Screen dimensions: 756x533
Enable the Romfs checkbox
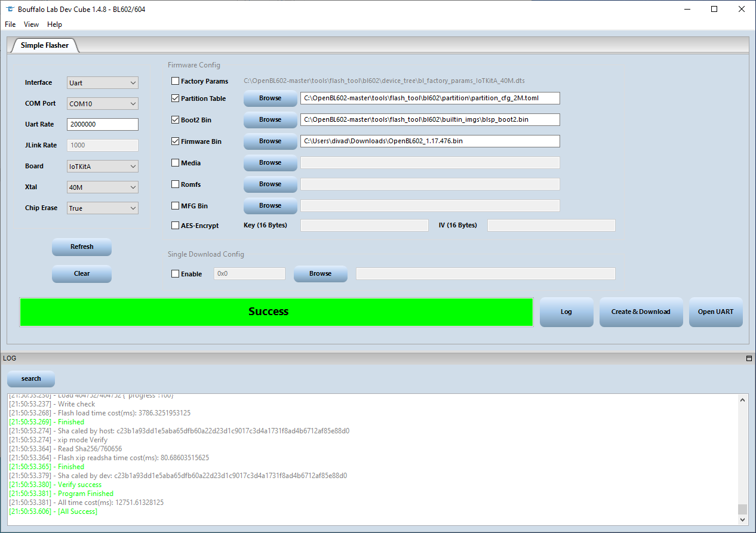click(175, 184)
